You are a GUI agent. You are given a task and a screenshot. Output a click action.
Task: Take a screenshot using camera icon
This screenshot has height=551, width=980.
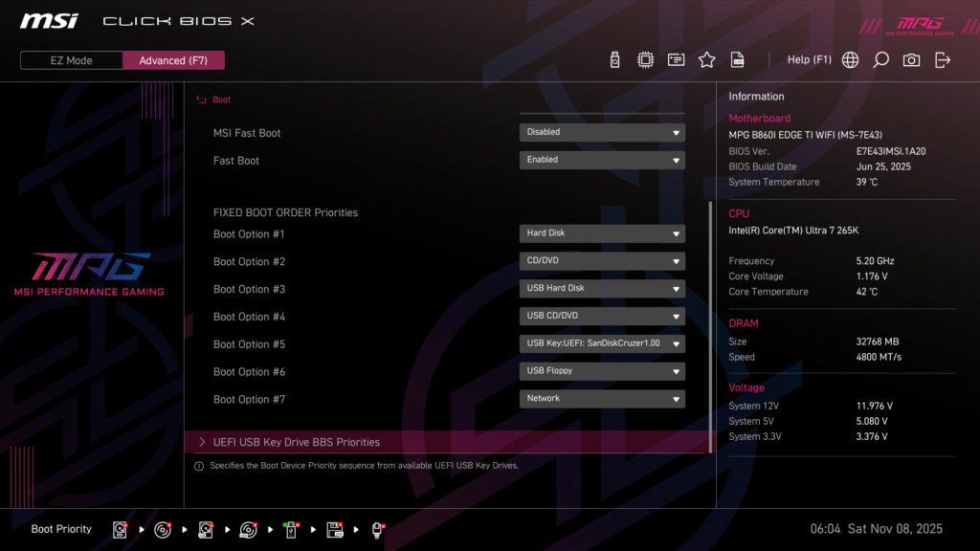910,58
